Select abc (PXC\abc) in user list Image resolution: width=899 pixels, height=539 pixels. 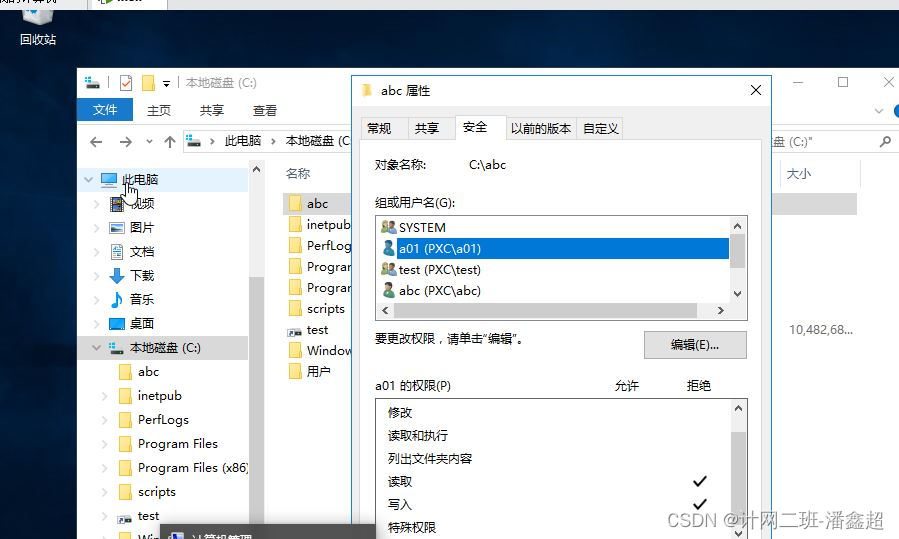(x=440, y=291)
